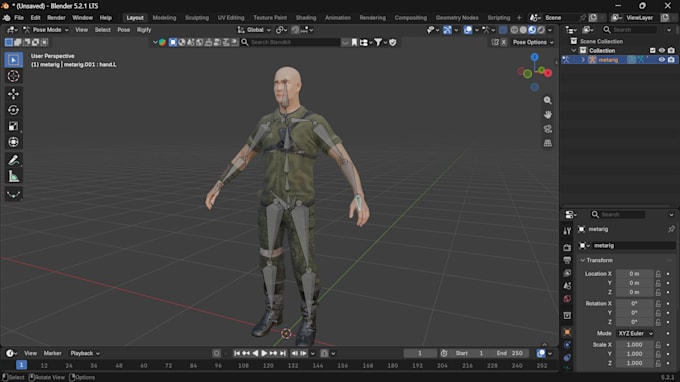This screenshot has height=382, width=680.
Task: Select the Rotate tool
Action: pos(13,110)
